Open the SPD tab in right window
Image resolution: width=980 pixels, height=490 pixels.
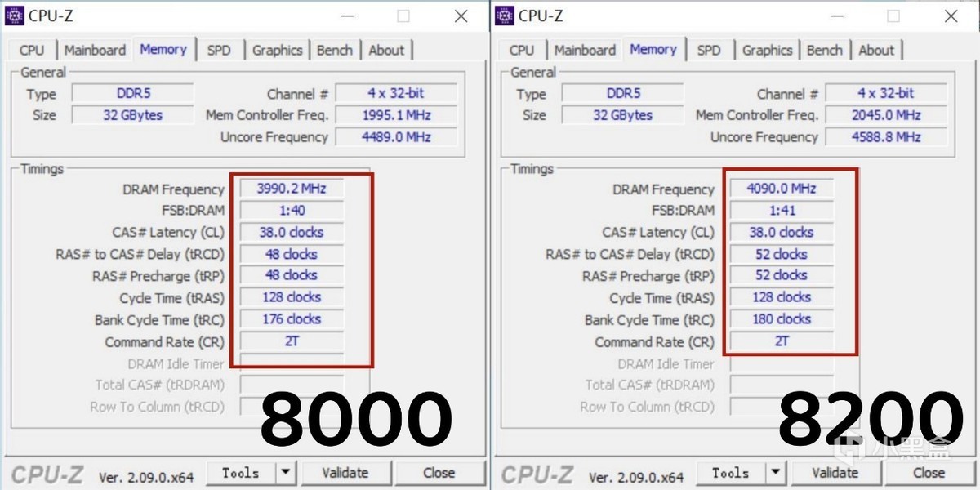pyautogui.click(x=709, y=50)
